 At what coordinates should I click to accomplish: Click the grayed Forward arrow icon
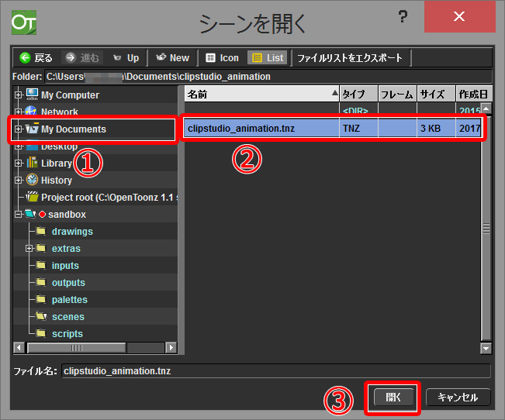click(71, 58)
